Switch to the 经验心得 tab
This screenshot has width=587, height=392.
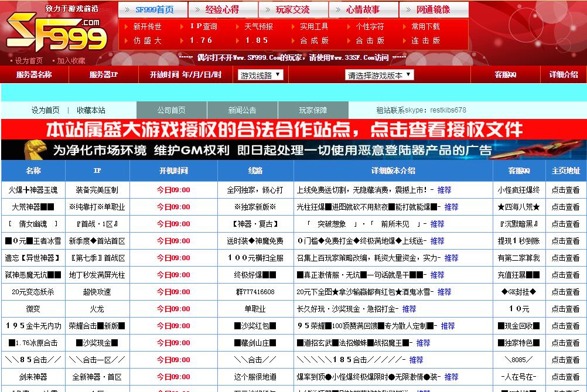click(223, 10)
